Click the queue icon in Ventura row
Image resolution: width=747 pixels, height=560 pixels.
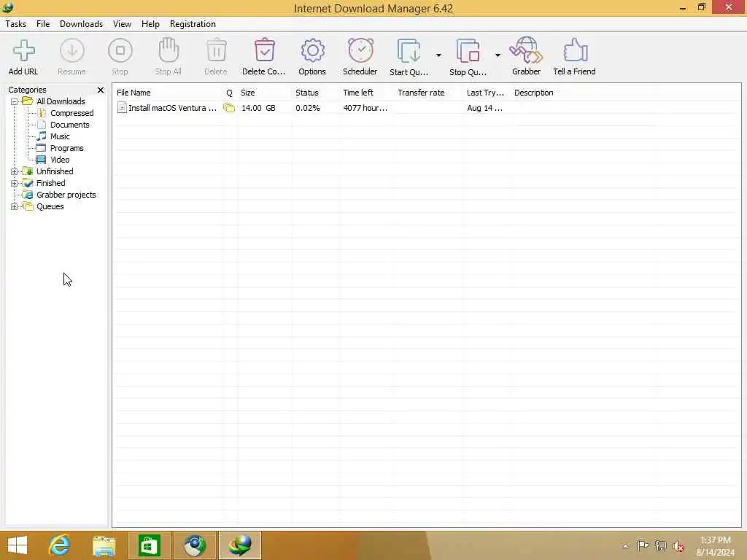coord(229,108)
